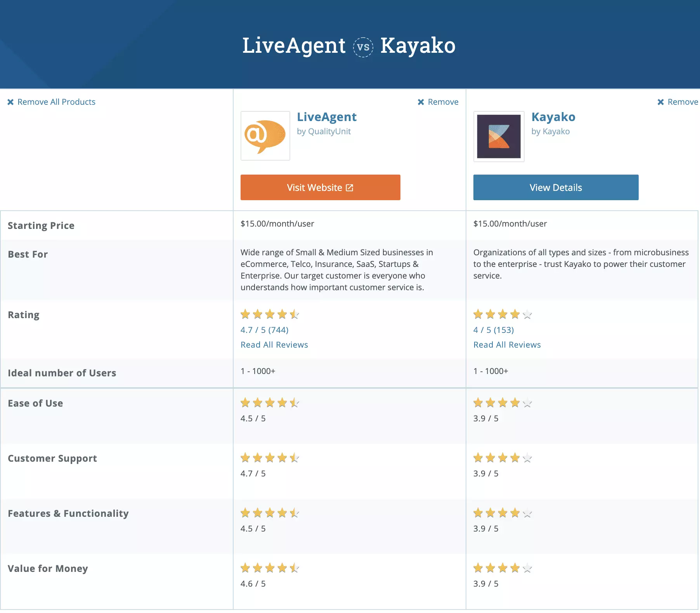This screenshot has width=700, height=613.
Task: Remove All Products from the comparison
Action: pyautogui.click(x=56, y=102)
